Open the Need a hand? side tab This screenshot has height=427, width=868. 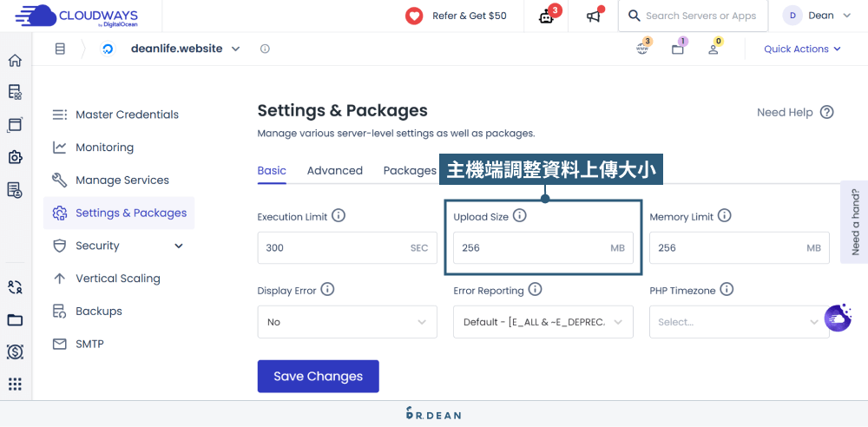click(x=855, y=221)
